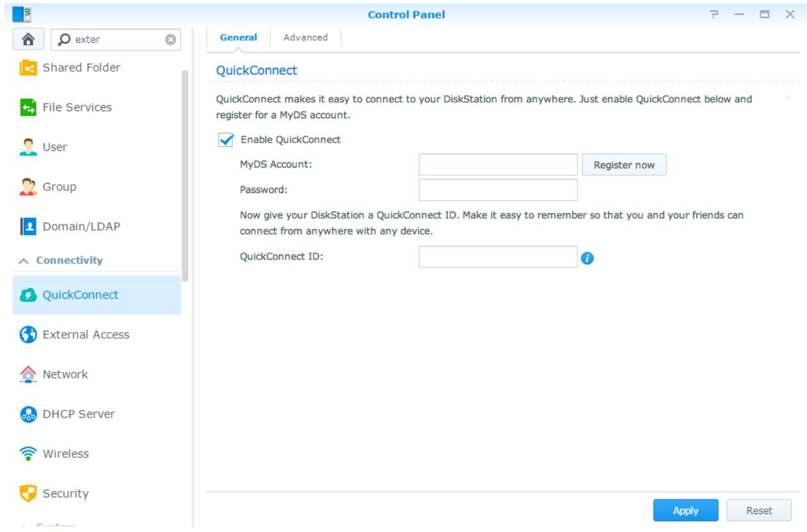
Task: Select the General tab
Action: coord(239,37)
